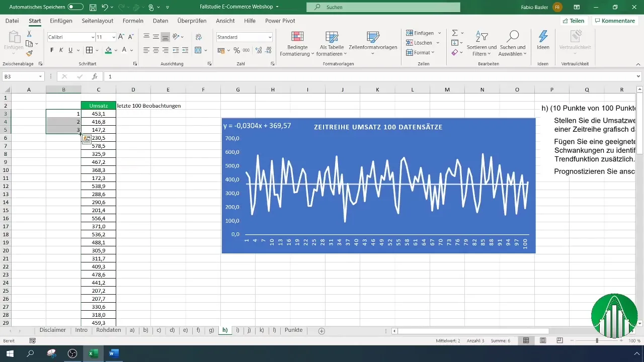Click the undo arrow in title bar
Image resolution: width=644 pixels, height=362 pixels.
click(x=105, y=8)
